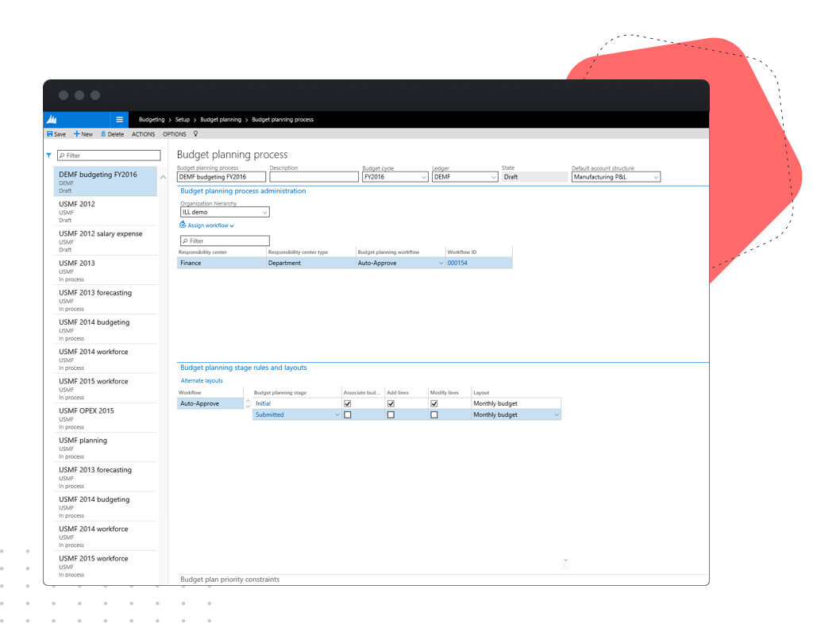
Task: Uncheck Add lines for the Initial stage
Action: click(x=391, y=403)
